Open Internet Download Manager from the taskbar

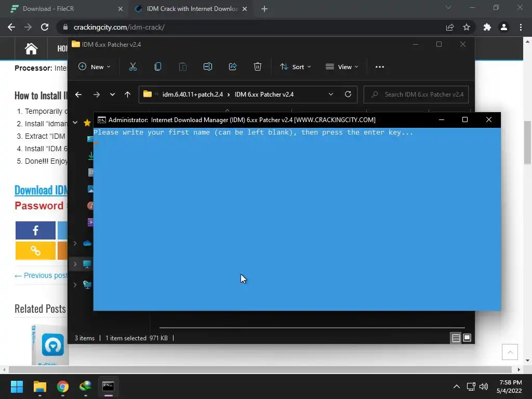[x=85, y=387]
